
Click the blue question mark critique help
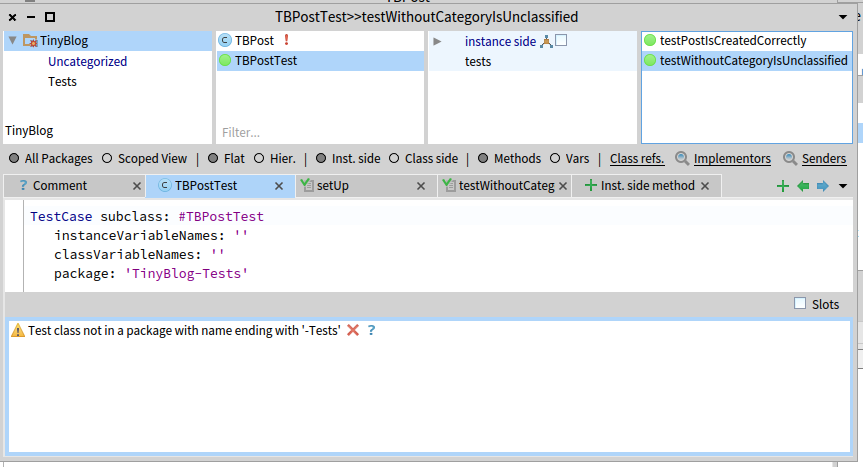tap(372, 330)
